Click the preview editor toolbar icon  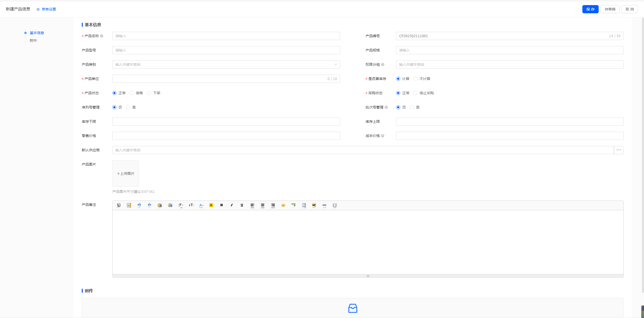coord(129,205)
